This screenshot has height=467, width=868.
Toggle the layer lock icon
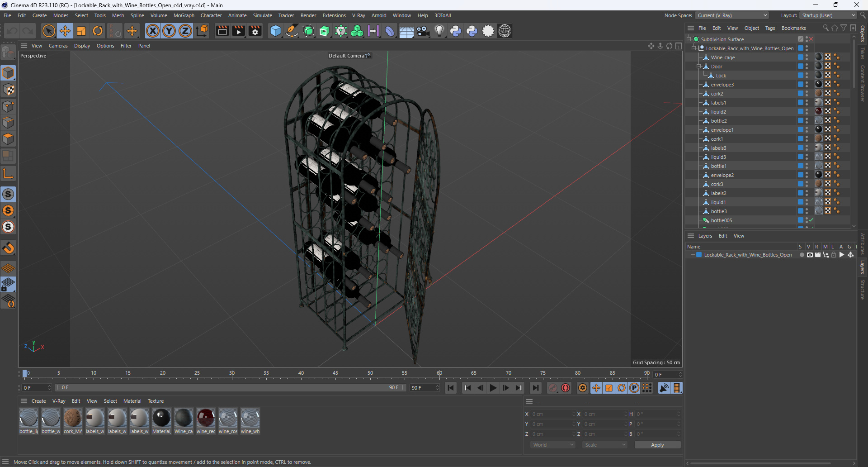point(834,255)
